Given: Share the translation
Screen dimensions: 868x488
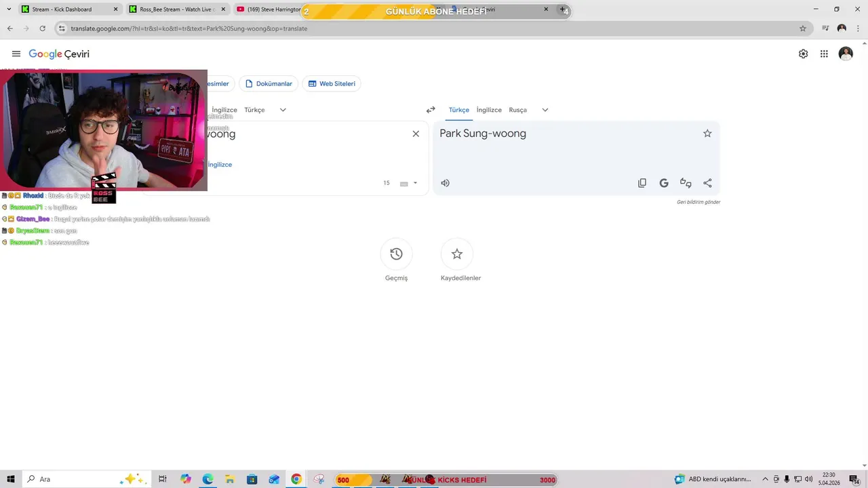Looking at the screenshot, I should 707,183.
